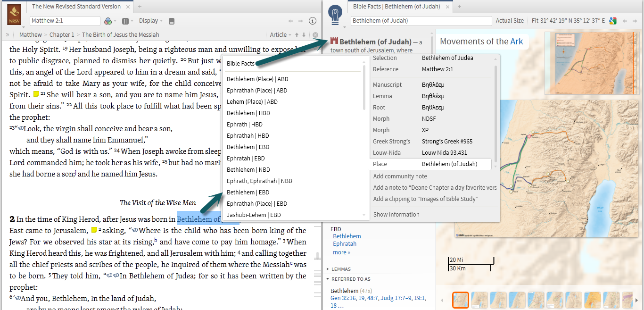
Task: Collapse the REFERRED TO AS section
Action: pos(348,279)
